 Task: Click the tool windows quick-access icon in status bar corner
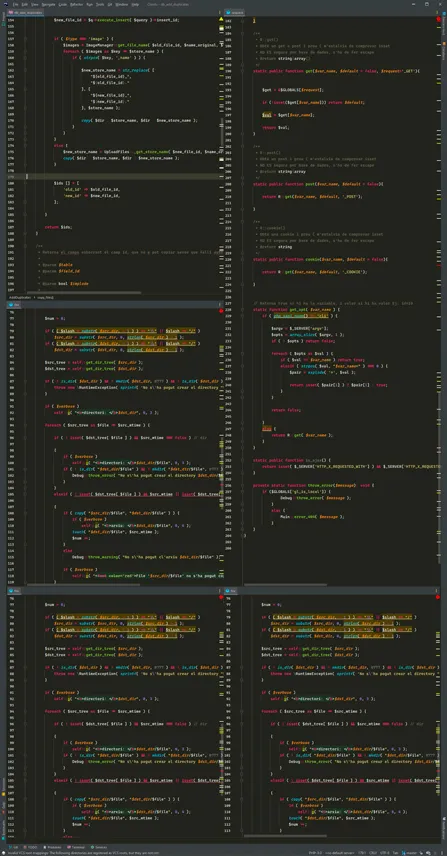pos(3,853)
